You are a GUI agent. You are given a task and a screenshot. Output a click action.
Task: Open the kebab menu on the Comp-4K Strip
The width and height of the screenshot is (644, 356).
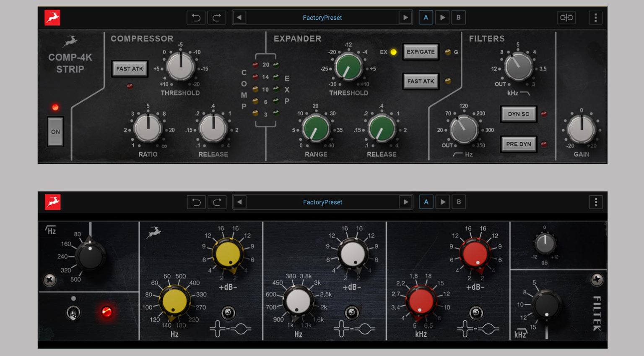(595, 17)
